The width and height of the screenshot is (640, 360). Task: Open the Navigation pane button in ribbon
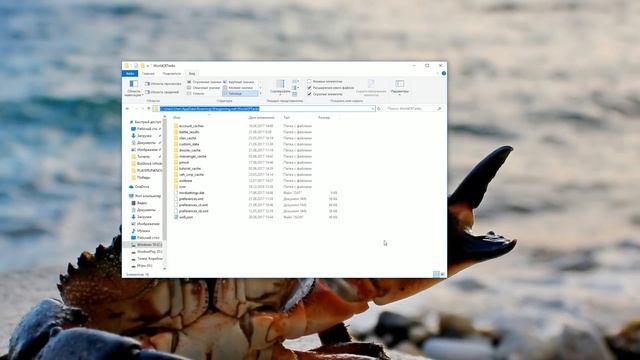coord(133,88)
